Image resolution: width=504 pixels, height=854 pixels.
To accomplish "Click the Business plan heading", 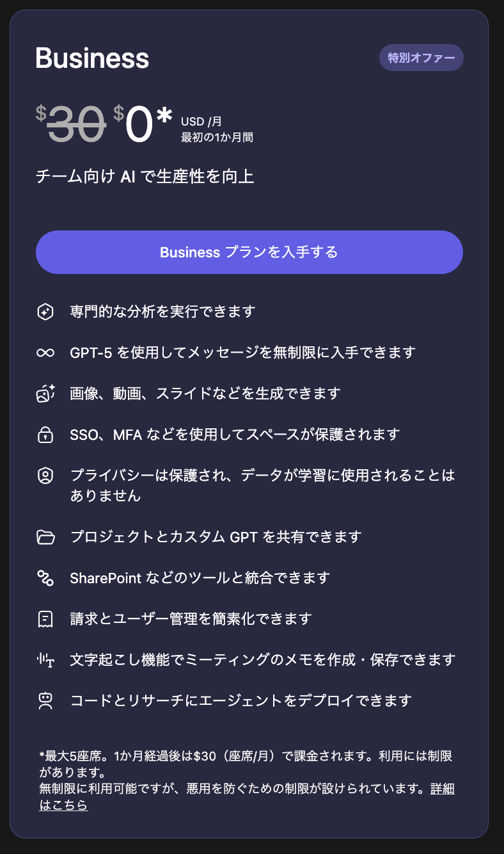I will (92, 58).
